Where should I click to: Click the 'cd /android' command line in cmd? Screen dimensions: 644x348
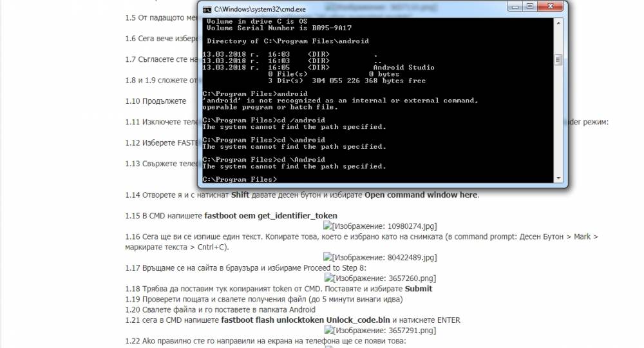pyautogui.click(x=263, y=120)
